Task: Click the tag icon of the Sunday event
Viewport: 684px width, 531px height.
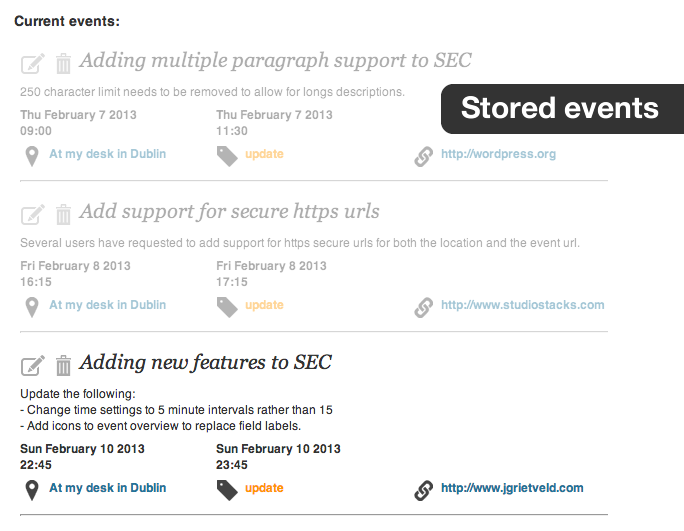Action: tap(227, 490)
